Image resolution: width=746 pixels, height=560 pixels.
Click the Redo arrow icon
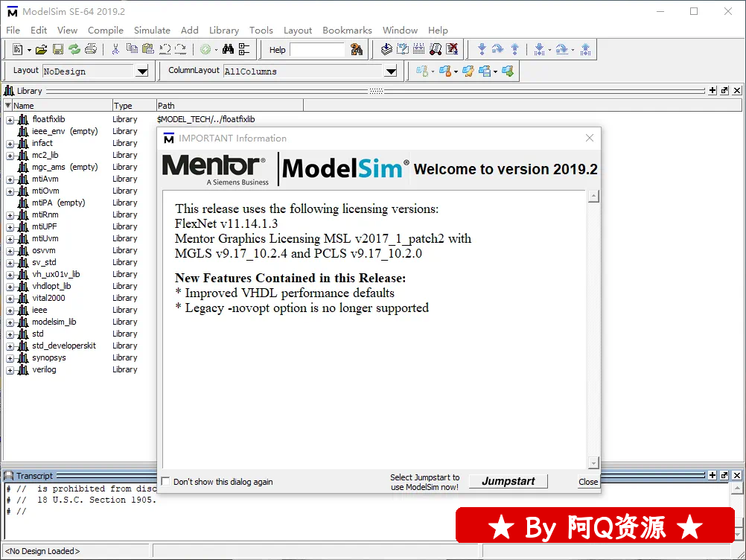coord(181,49)
